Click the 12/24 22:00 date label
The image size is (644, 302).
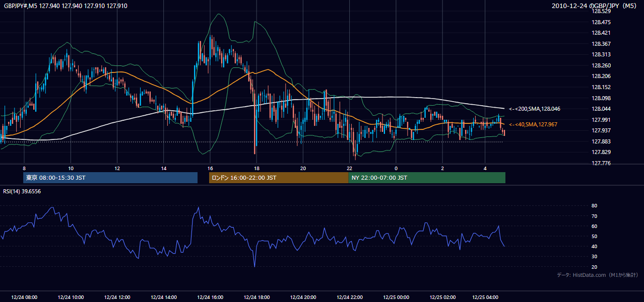click(349, 297)
